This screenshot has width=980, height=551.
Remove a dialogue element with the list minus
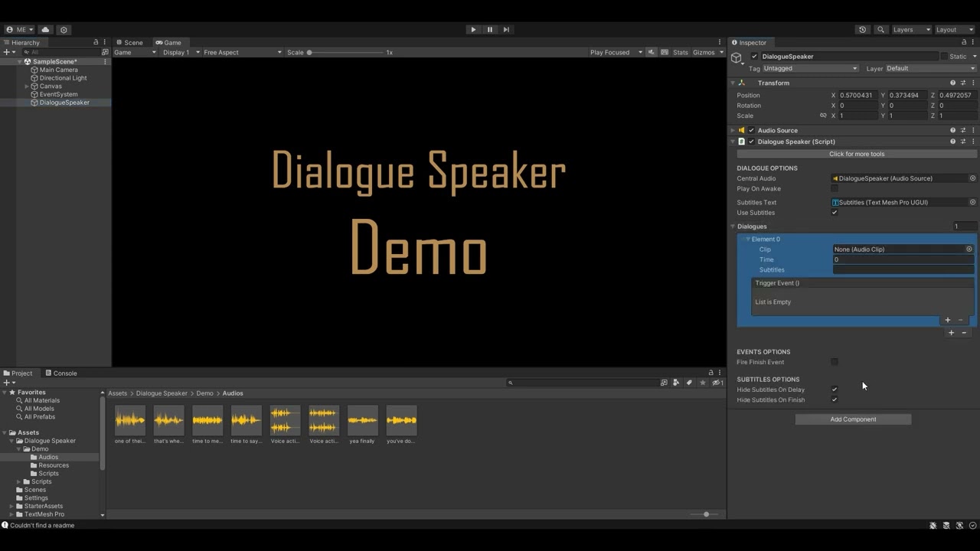point(965,333)
